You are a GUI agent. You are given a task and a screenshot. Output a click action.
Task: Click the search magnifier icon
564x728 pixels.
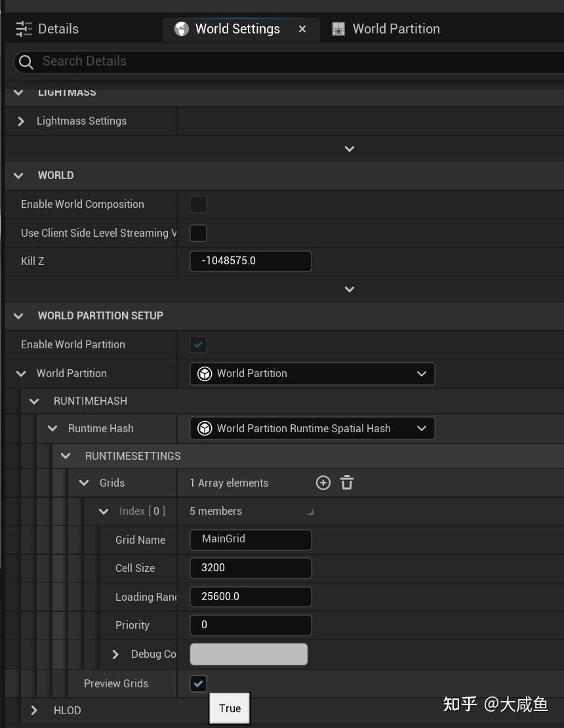[x=26, y=62]
